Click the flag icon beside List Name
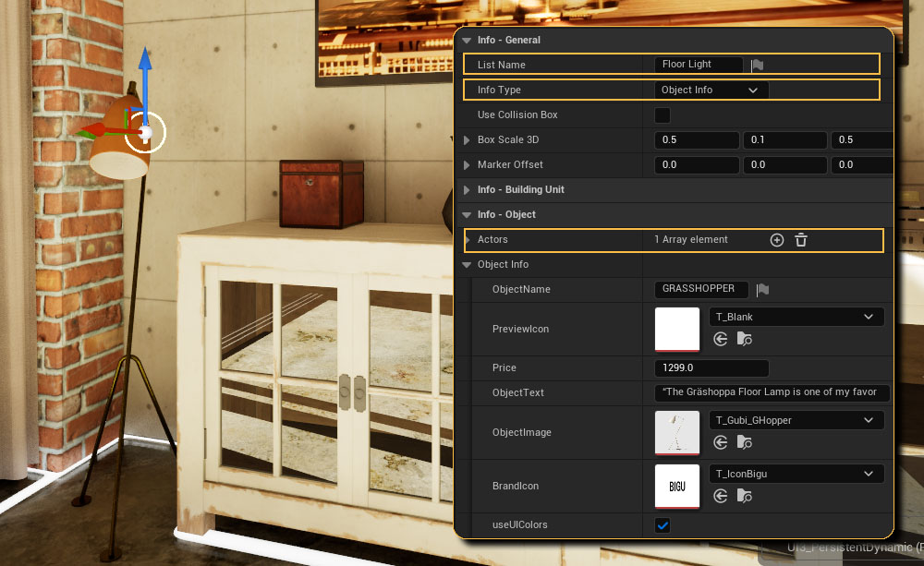This screenshot has height=566, width=924. [757, 65]
